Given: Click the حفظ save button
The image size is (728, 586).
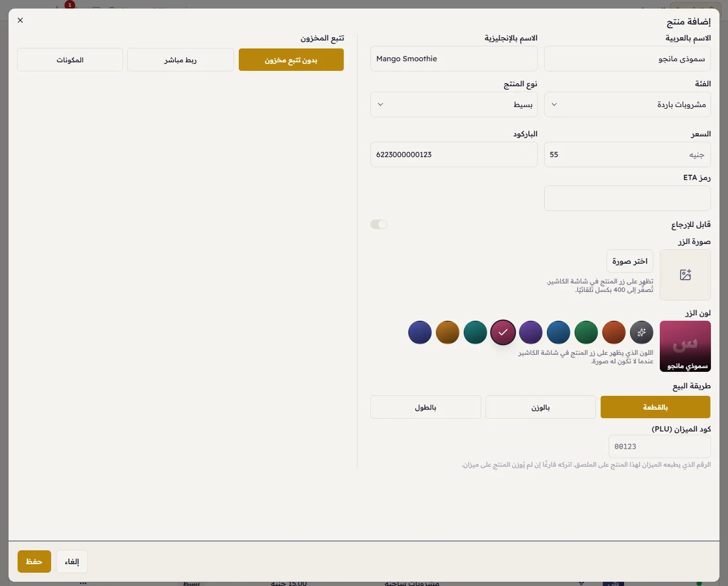Looking at the screenshot, I should pyautogui.click(x=34, y=561).
